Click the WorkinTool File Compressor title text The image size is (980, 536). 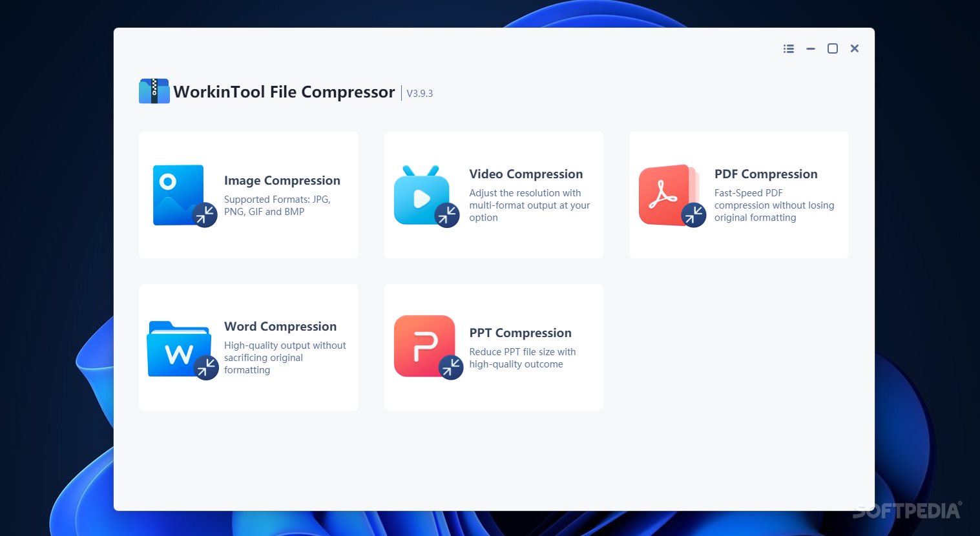[284, 92]
